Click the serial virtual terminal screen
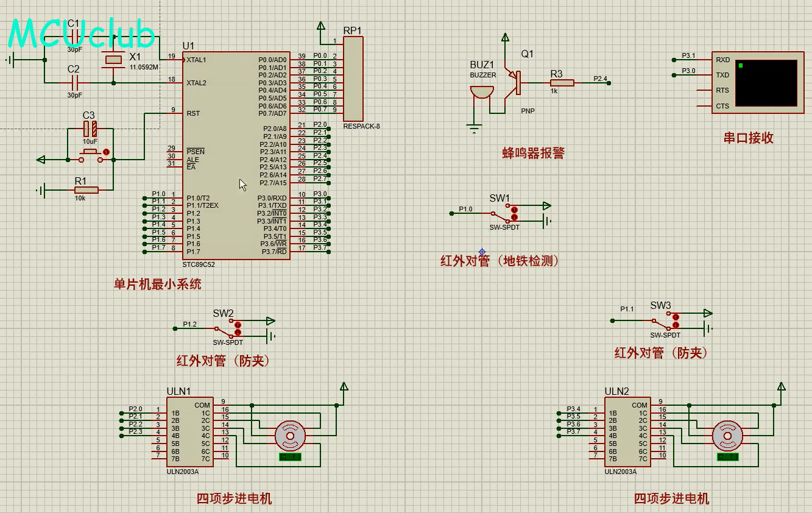The image size is (812, 513). click(x=766, y=82)
